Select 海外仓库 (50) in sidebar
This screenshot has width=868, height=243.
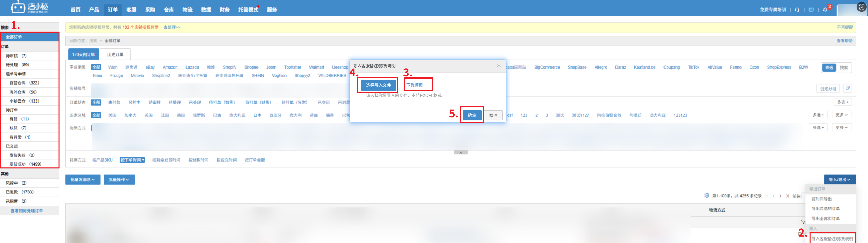(x=30, y=92)
